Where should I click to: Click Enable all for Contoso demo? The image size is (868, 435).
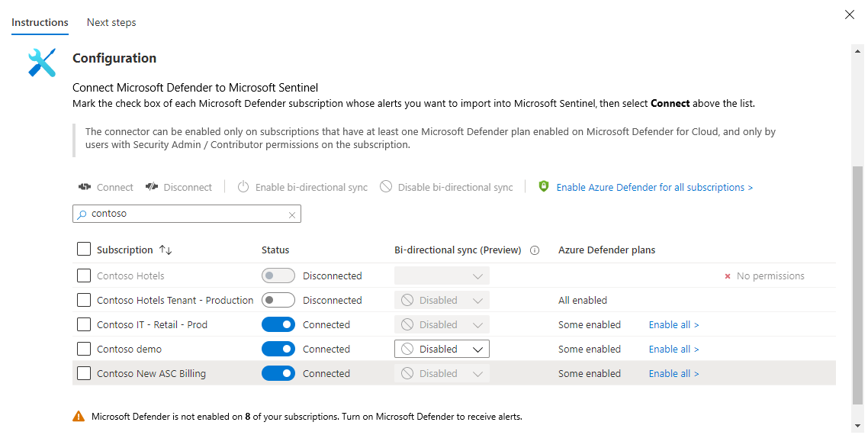tap(674, 349)
